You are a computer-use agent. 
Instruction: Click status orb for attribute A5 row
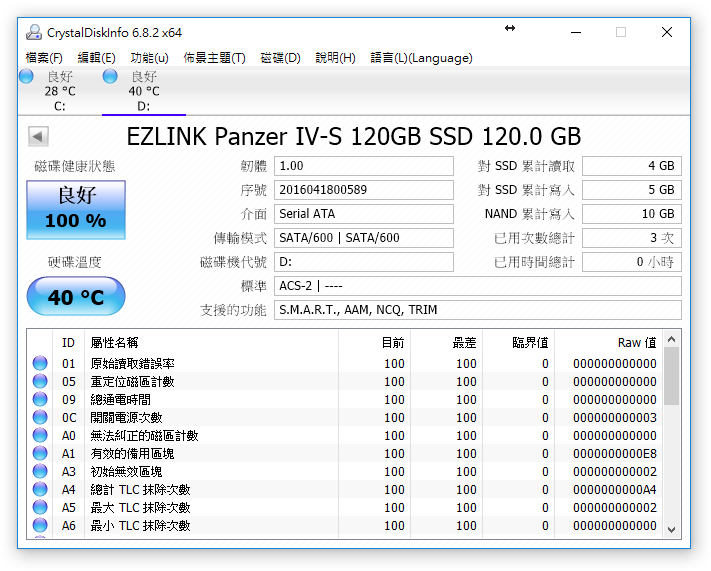point(40,507)
